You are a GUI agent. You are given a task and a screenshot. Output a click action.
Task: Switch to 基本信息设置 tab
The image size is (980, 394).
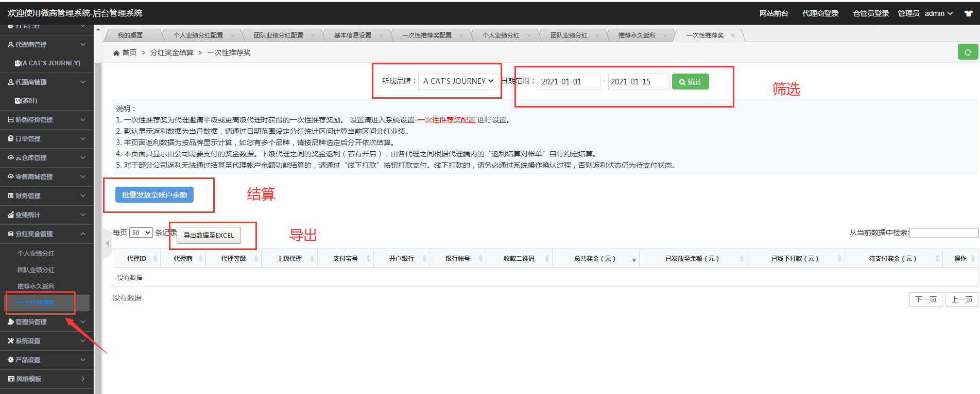click(353, 35)
